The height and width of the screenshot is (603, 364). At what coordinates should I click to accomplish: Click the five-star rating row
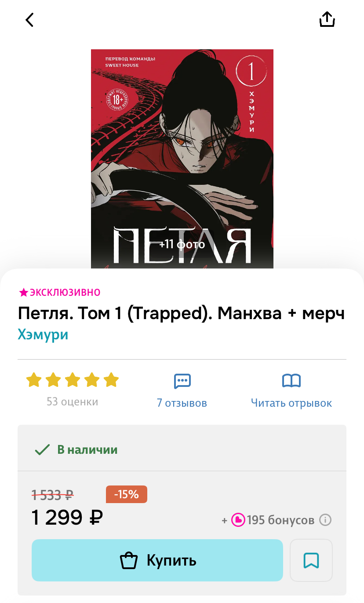coord(73,380)
